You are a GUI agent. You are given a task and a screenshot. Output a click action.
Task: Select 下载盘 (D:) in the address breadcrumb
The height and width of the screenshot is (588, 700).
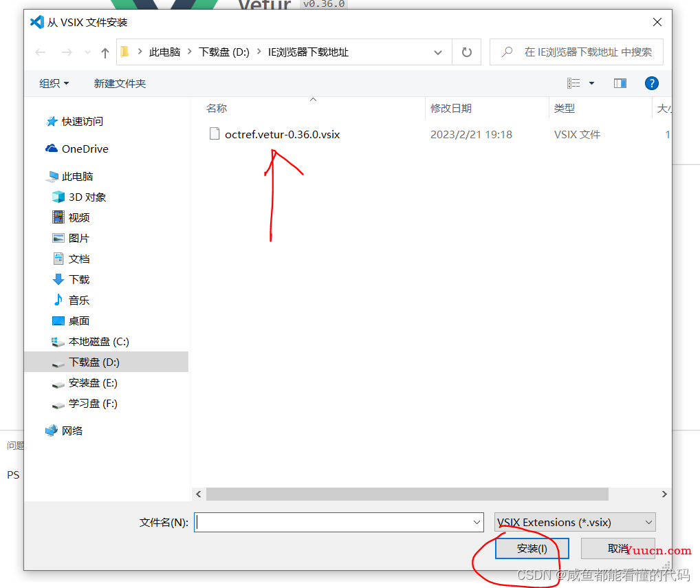point(224,52)
